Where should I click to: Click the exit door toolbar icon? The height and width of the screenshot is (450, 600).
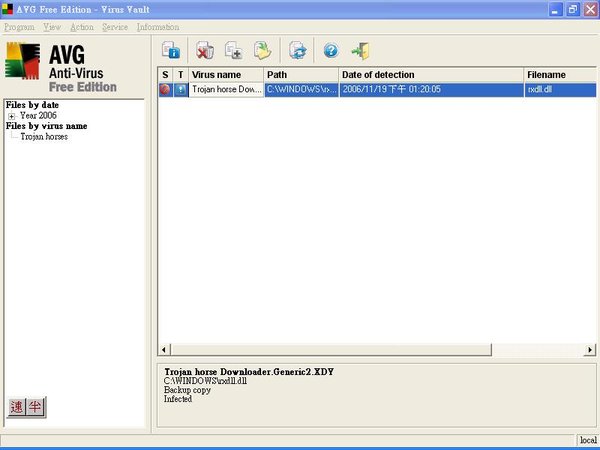pos(360,51)
